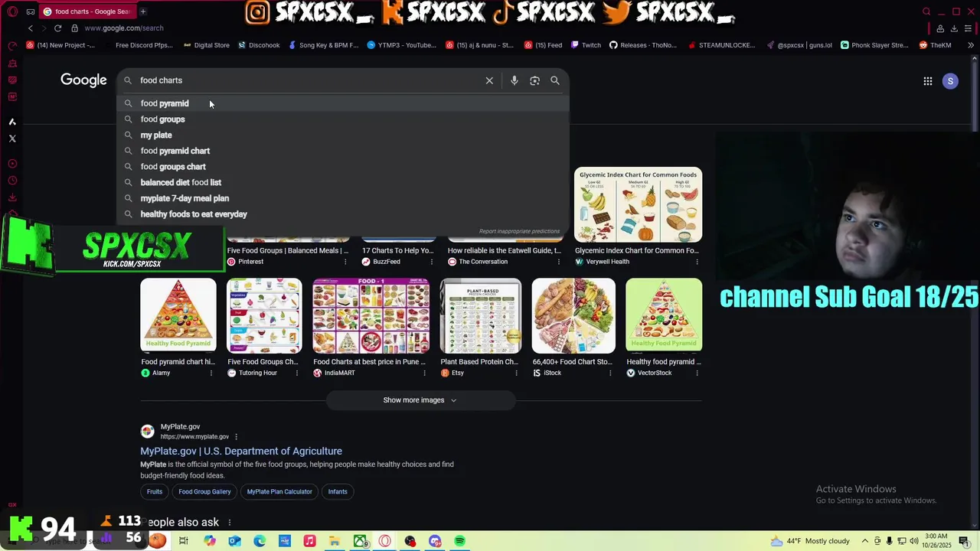This screenshot has height=551, width=980.
Task: Open the taskbar notification center icon
Action: pos(965,541)
